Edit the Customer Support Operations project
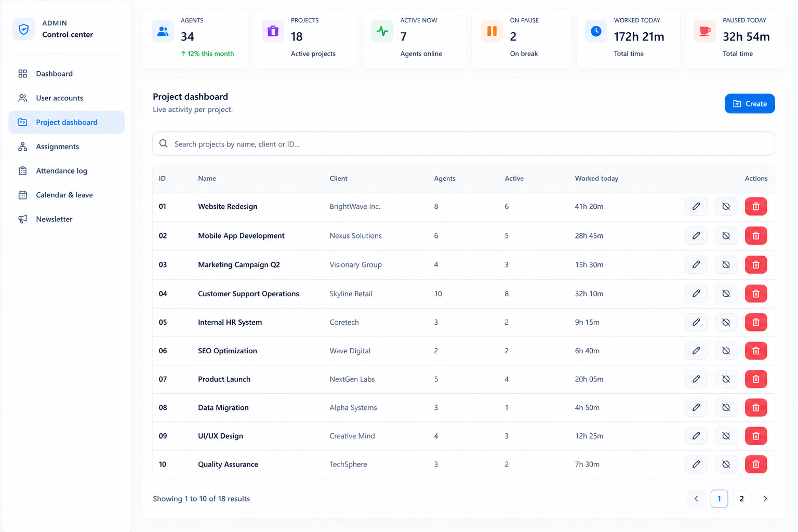This screenshot has height=532, width=798. point(696,294)
